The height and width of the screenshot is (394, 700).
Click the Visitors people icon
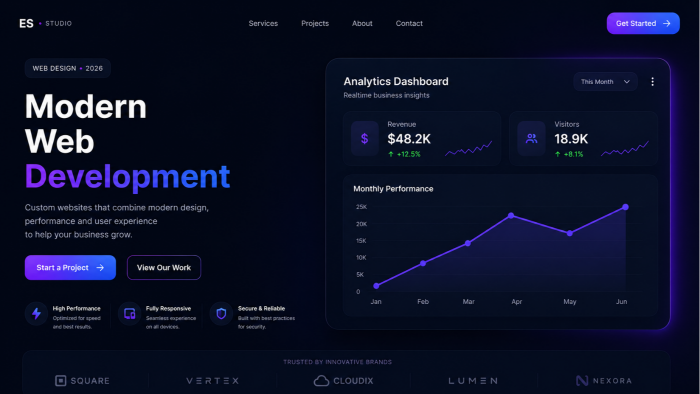pyautogui.click(x=531, y=138)
